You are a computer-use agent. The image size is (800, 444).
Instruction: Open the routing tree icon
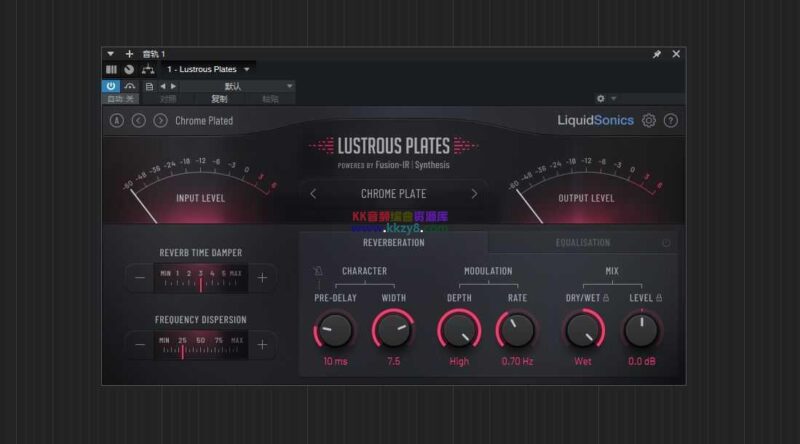148,69
